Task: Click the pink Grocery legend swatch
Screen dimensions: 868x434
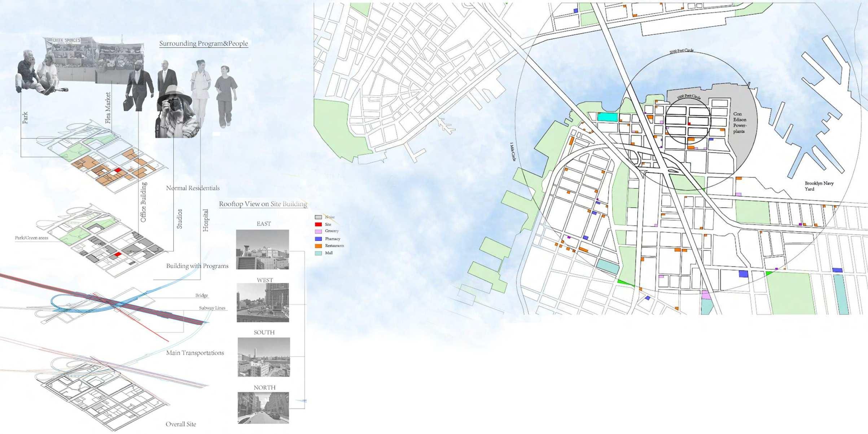Action: tap(318, 231)
